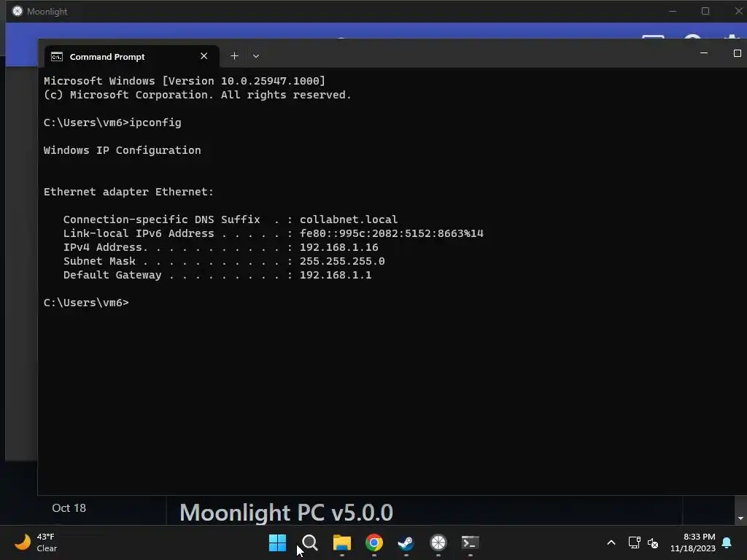Add a new terminal tab
This screenshot has width=747, height=560.
pos(234,56)
